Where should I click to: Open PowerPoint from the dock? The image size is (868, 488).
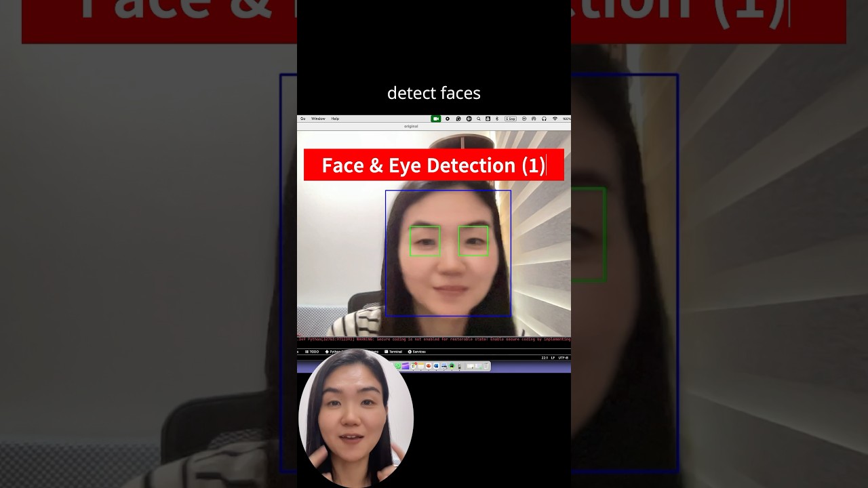coord(429,366)
